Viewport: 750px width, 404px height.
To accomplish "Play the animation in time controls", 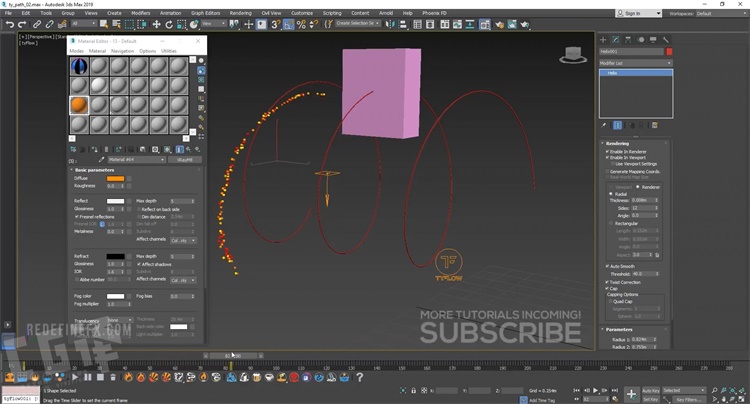I will (x=596, y=391).
